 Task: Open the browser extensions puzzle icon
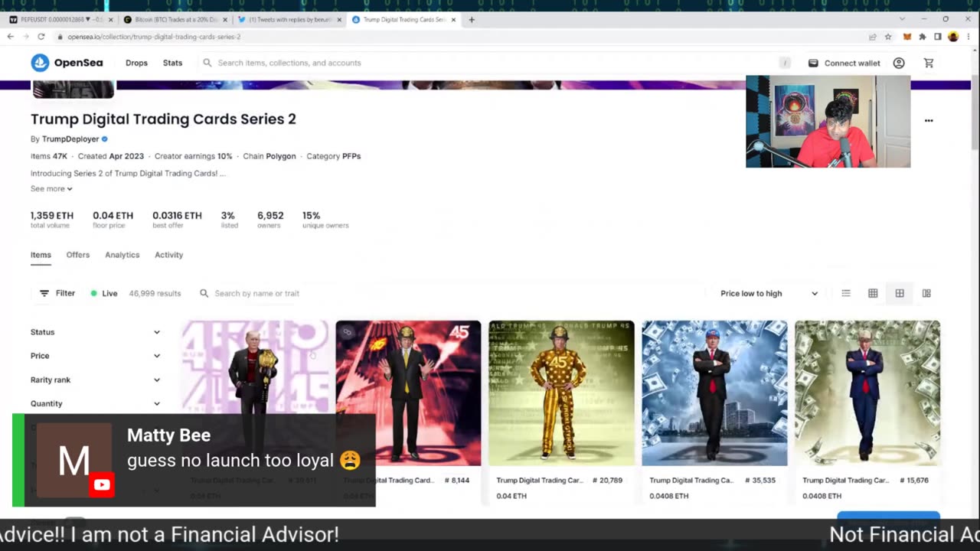coord(923,37)
